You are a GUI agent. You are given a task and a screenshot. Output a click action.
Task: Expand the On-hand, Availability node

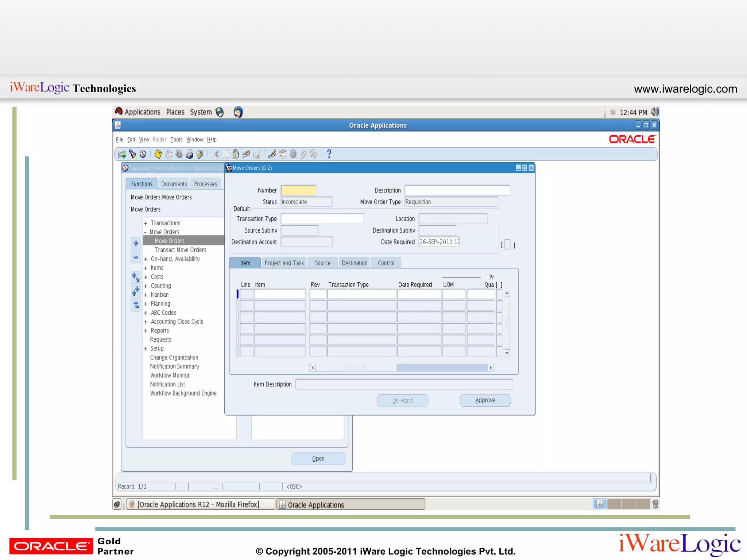coord(146,259)
